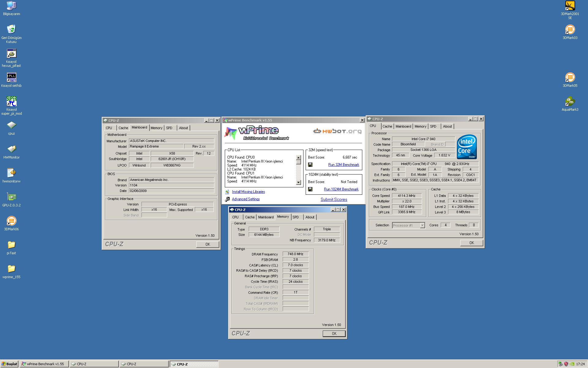
Task: Activate wPrime Benchmark v1.55 taskbar button
Action: tap(44, 364)
